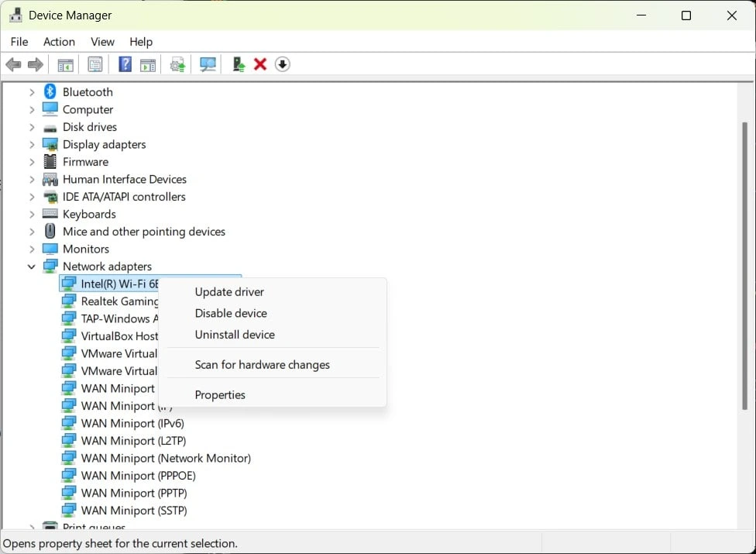Expand the Display adapters node
The height and width of the screenshot is (554, 756).
click(x=32, y=145)
